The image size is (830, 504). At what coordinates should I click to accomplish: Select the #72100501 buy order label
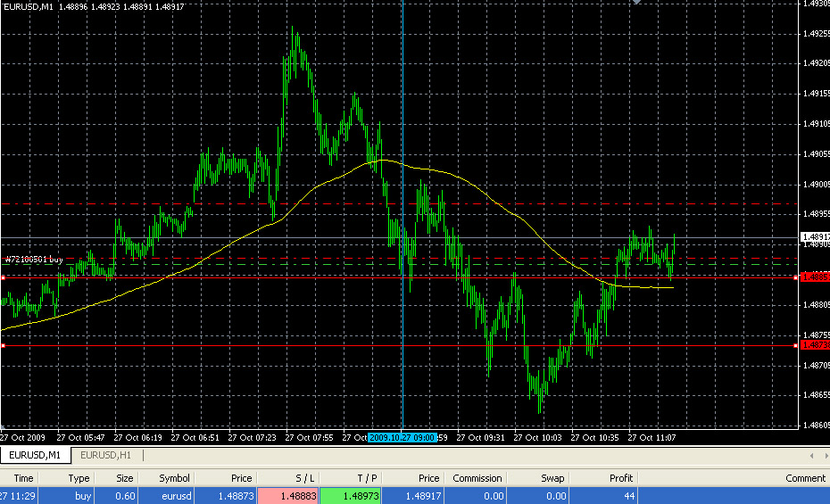click(34, 260)
